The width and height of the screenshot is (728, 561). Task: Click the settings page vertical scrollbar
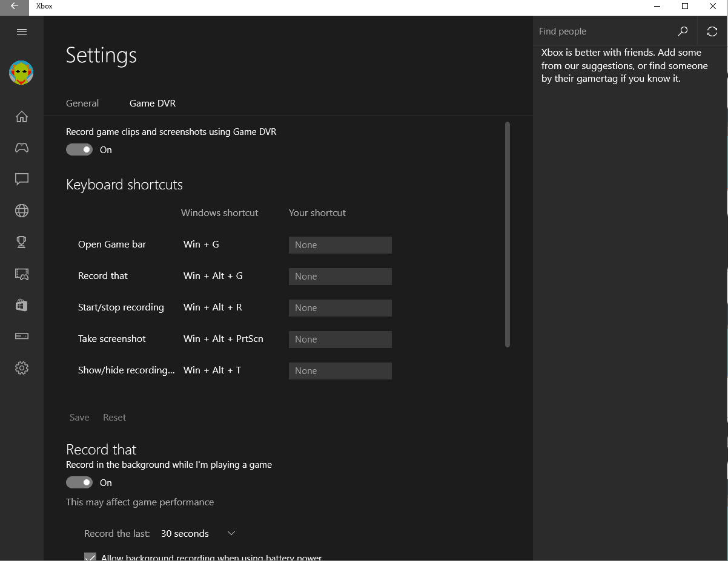pyautogui.click(x=508, y=235)
